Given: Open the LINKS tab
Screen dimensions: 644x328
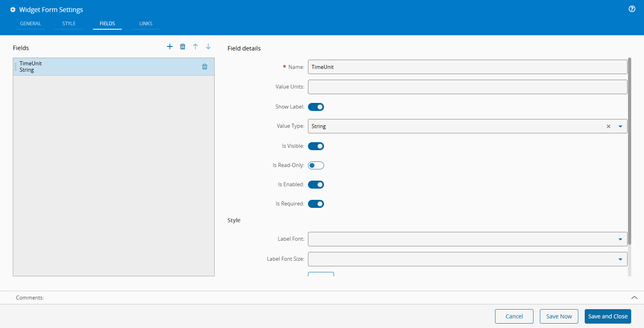Looking at the screenshot, I should point(146,24).
